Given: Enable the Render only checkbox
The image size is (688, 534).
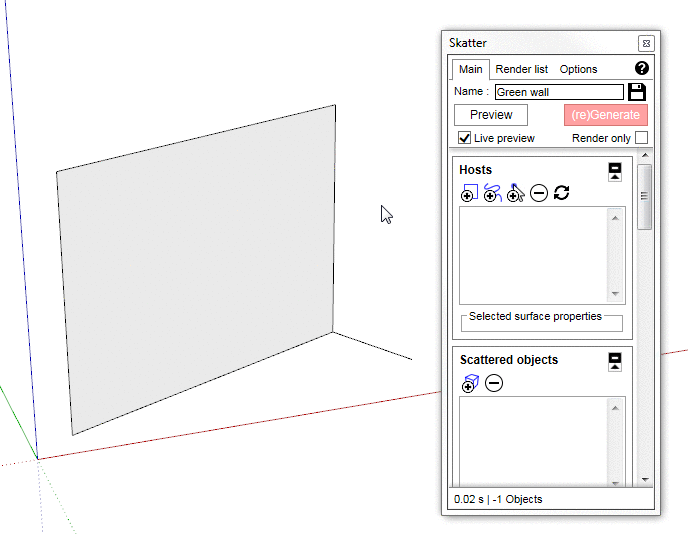Looking at the screenshot, I should (641, 138).
